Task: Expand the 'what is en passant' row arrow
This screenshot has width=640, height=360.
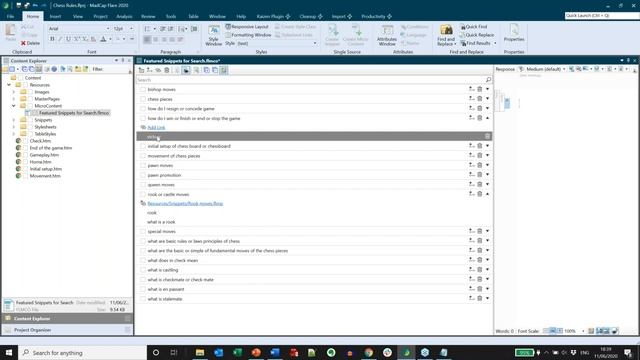Action: coord(487,289)
